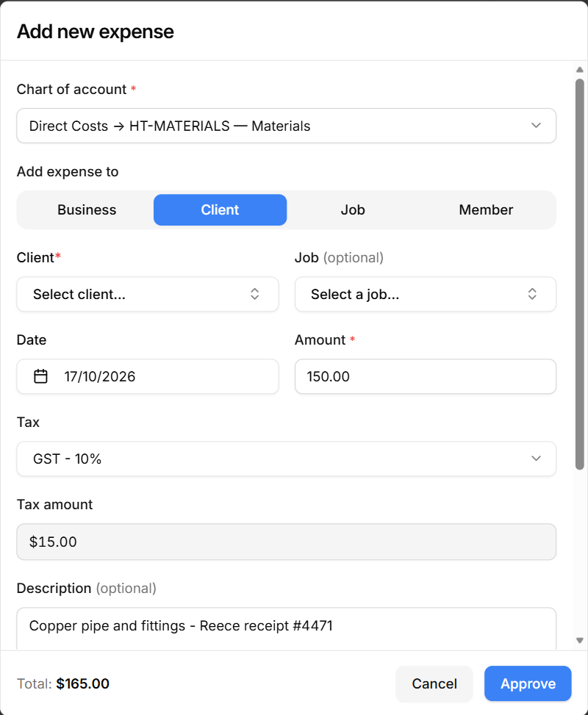The height and width of the screenshot is (715, 588).
Task: Select the Client expense target
Action: point(220,209)
